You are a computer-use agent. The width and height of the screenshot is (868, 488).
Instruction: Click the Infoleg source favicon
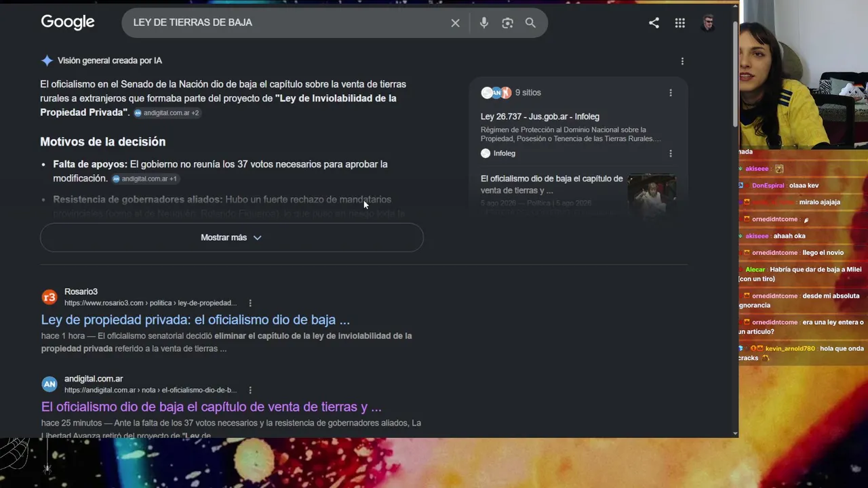click(486, 153)
